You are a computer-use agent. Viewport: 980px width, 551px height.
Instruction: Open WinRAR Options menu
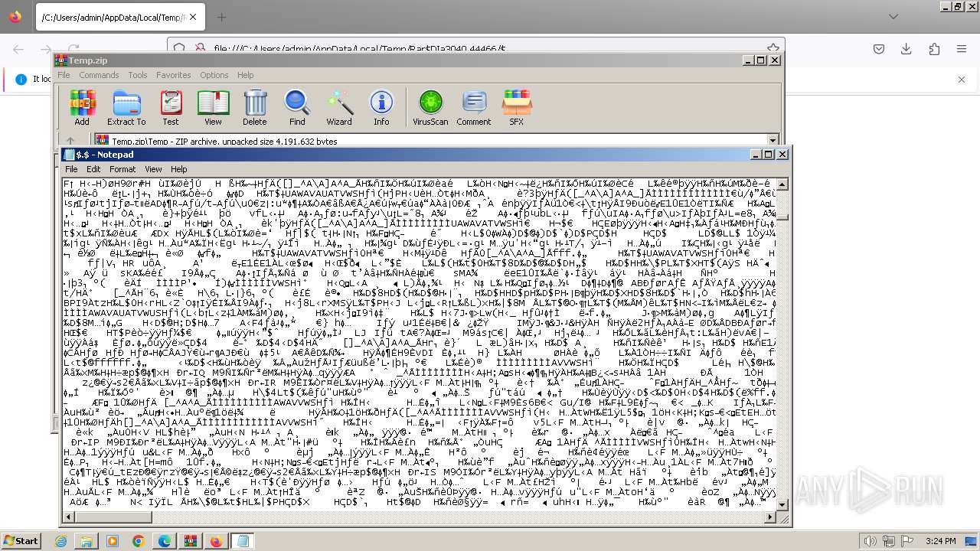pyautogui.click(x=214, y=75)
